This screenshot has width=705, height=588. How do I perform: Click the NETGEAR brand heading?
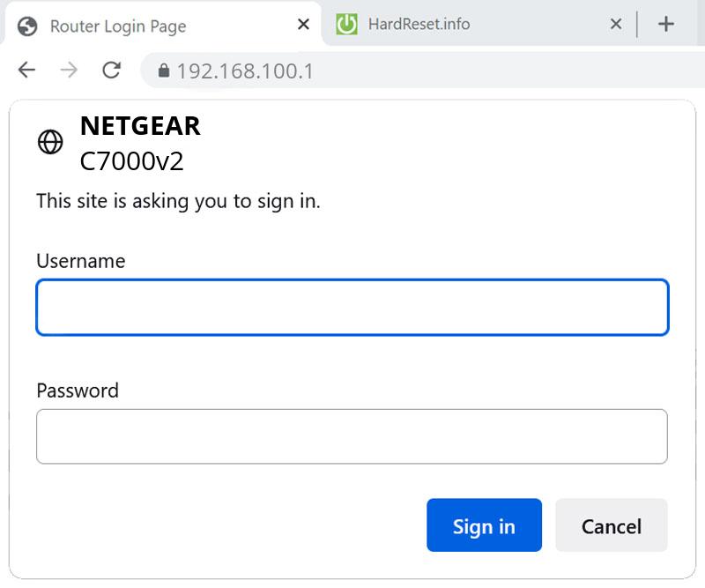click(x=140, y=125)
